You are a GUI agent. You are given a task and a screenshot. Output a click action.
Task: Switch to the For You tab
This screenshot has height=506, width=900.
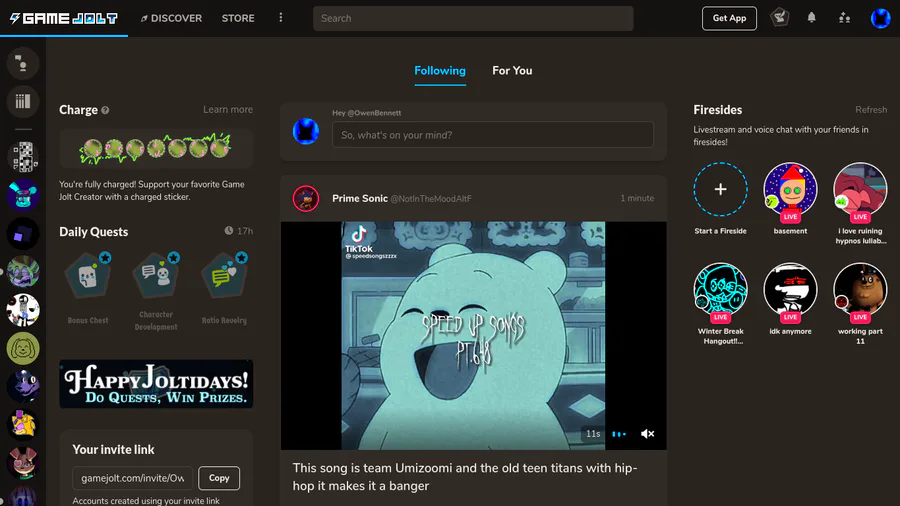[512, 71]
